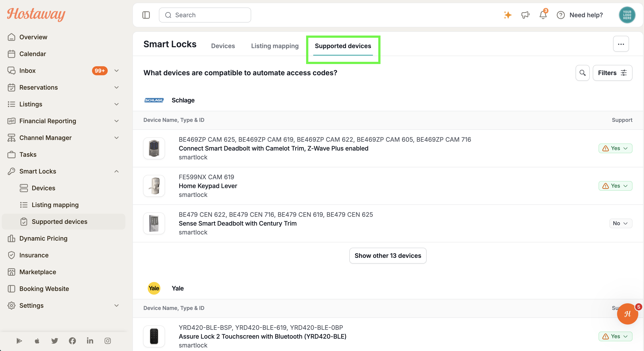Open the LinkedIn footer icon
The width and height of the screenshot is (644, 351).
point(90,341)
